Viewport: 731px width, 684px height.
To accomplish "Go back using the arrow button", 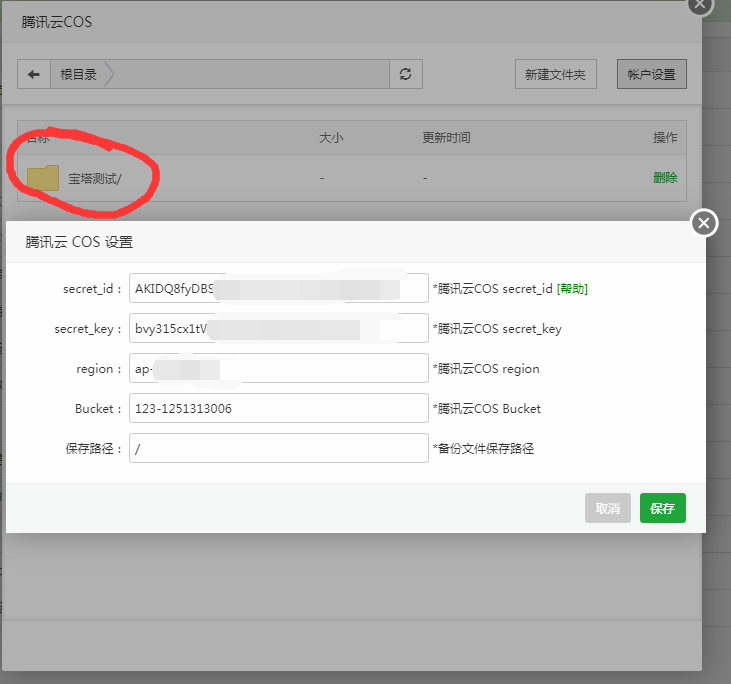I will (x=34, y=74).
